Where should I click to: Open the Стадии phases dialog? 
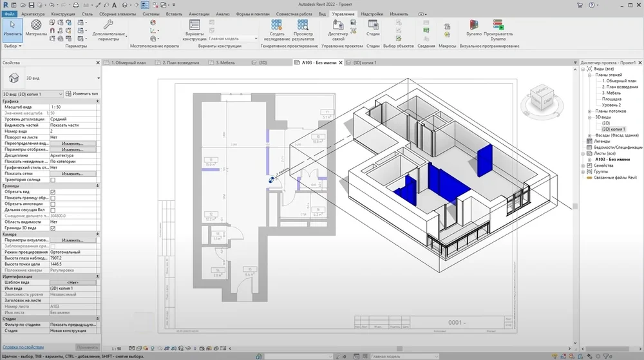(373, 28)
